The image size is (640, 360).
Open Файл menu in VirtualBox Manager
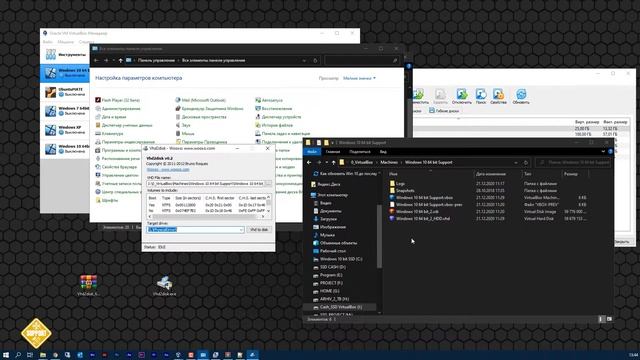click(48, 42)
